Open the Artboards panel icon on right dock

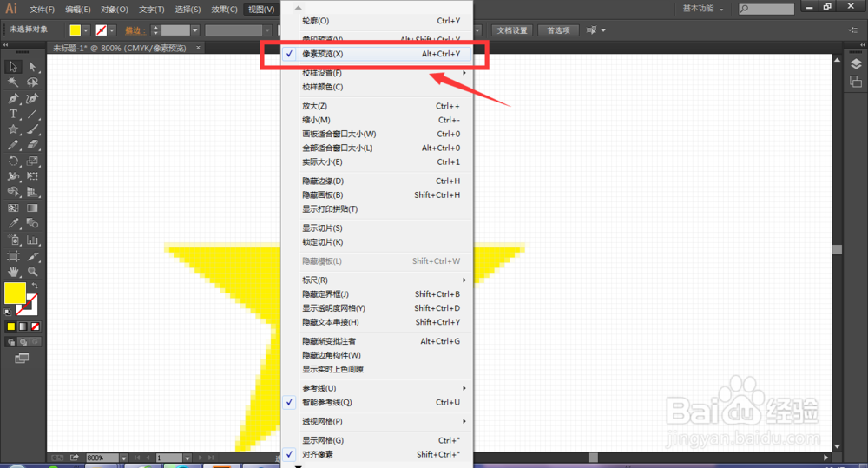pyautogui.click(x=856, y=82)
